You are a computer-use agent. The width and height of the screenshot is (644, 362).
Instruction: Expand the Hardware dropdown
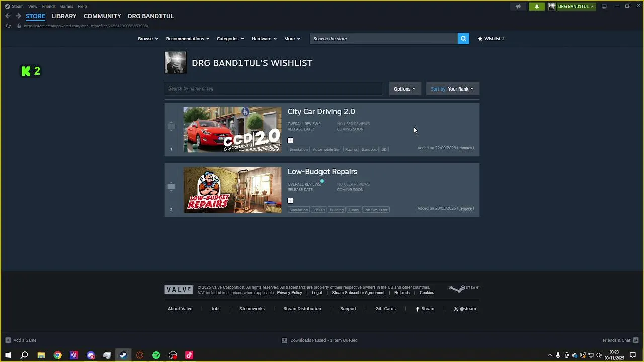[264, 39]
